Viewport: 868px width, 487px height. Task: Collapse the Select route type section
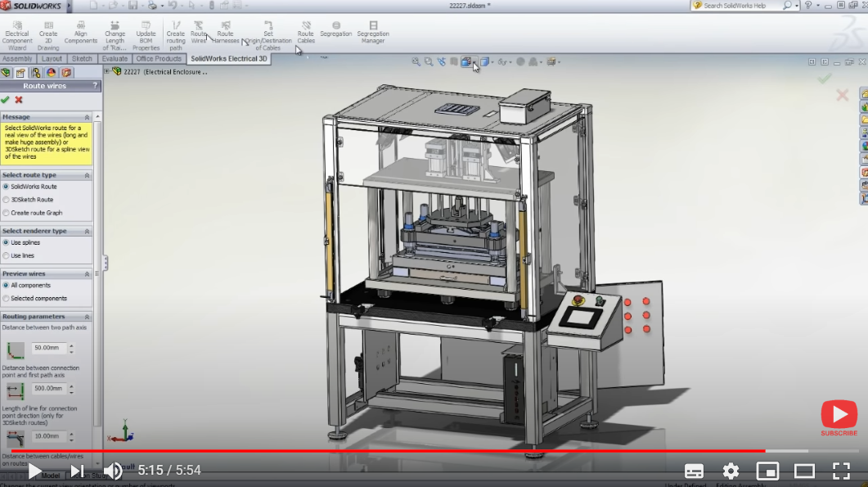[87, 175]
